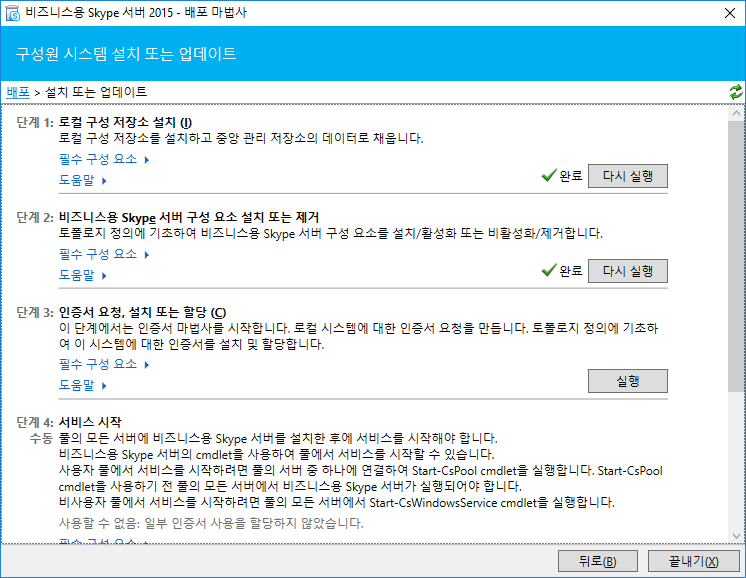Screen dimensions: 746x578
Task: Click 완료 status text for step 2
Action: tap(571, 271)
